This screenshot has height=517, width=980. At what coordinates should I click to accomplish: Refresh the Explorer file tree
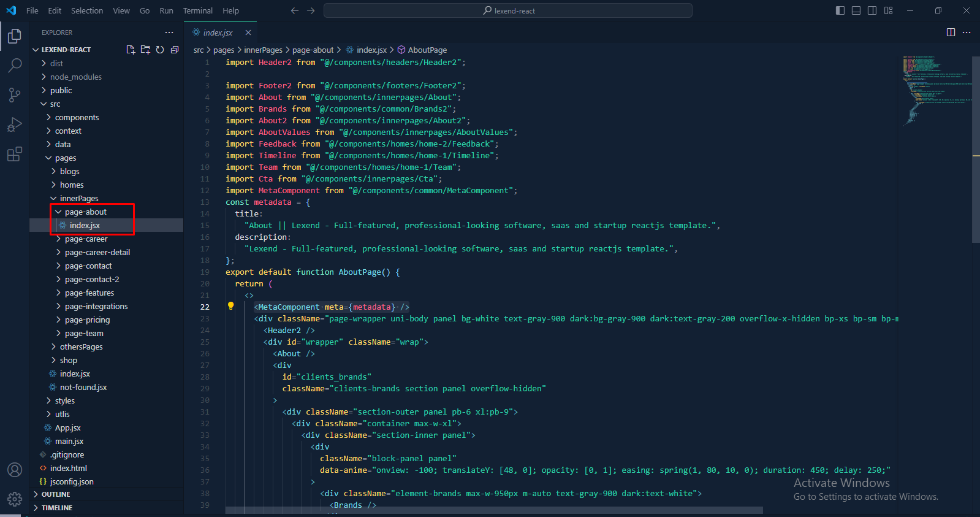[x=160, y=50]
